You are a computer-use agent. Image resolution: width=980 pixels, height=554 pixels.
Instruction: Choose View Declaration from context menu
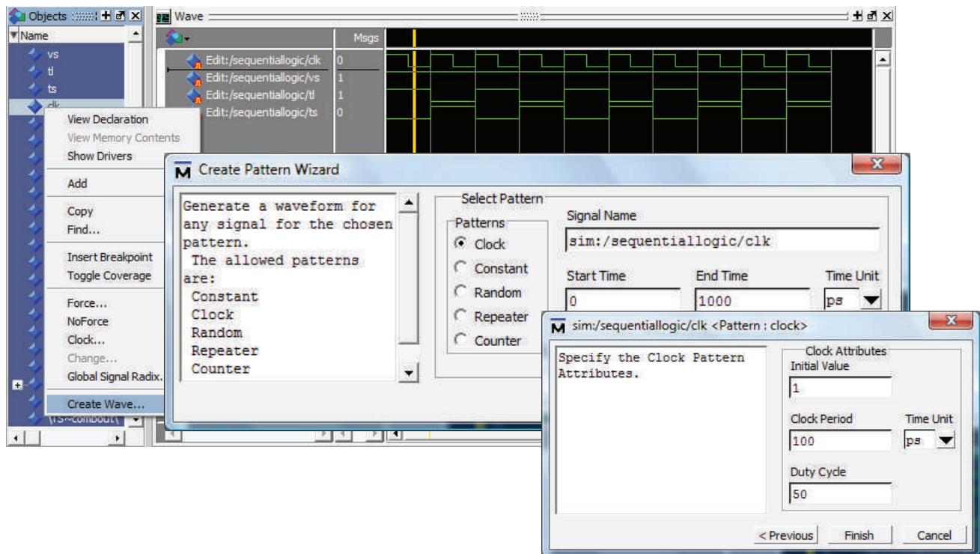coord(108,119)
